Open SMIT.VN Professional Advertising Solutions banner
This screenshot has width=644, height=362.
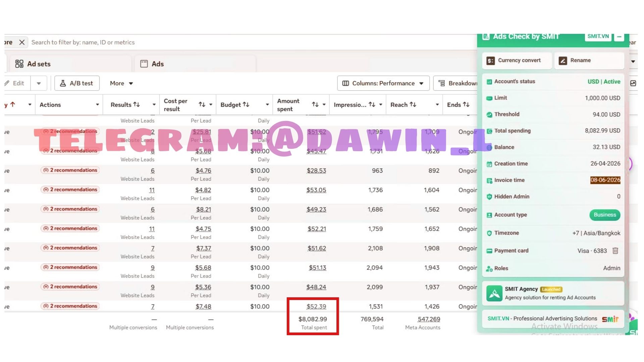click(553, 319)
